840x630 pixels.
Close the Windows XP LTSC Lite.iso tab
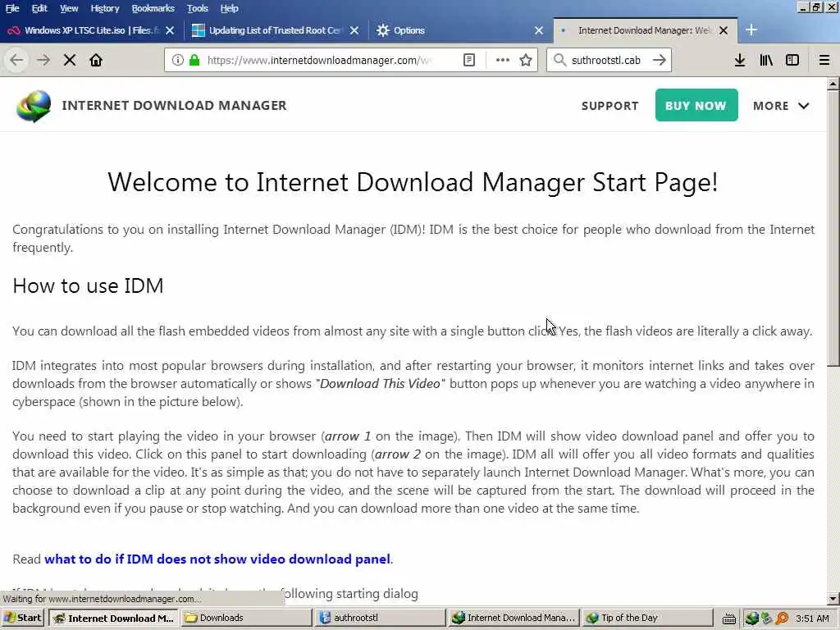tap(170, 30)
